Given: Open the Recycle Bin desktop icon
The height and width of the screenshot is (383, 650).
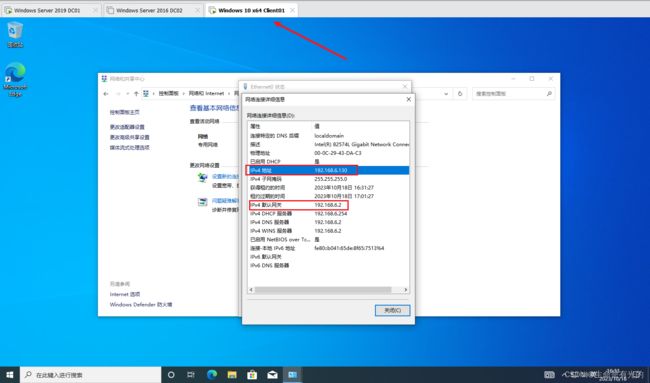Looking at the screenshot, I should coord(15,35).
